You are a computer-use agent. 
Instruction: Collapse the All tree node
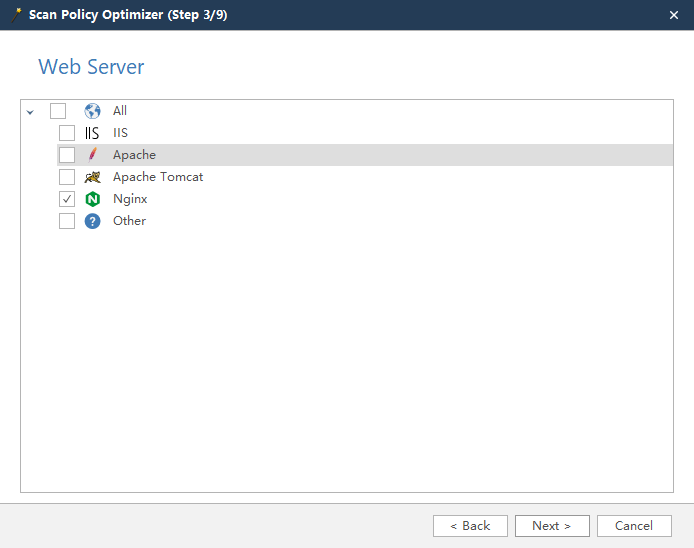[30, 112]
